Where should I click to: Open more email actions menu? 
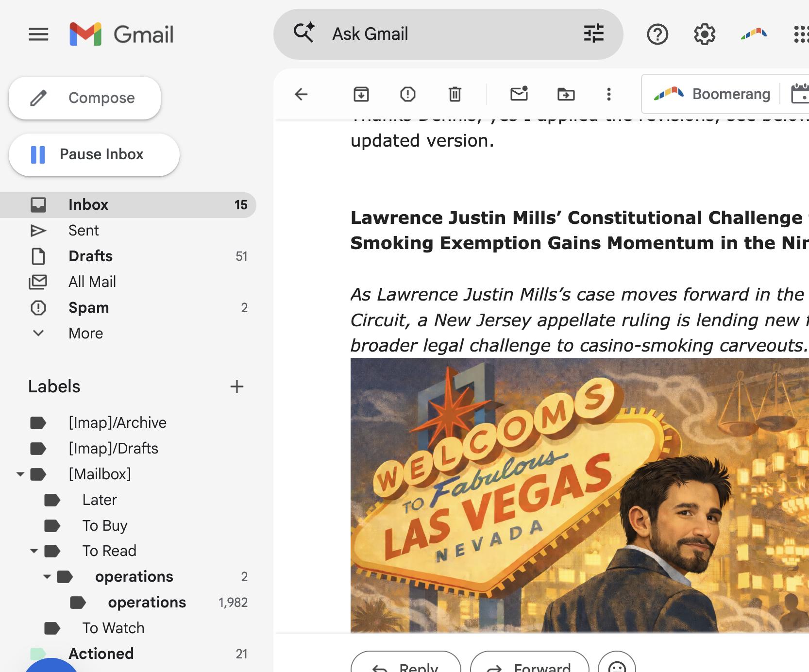click(608, 94)
